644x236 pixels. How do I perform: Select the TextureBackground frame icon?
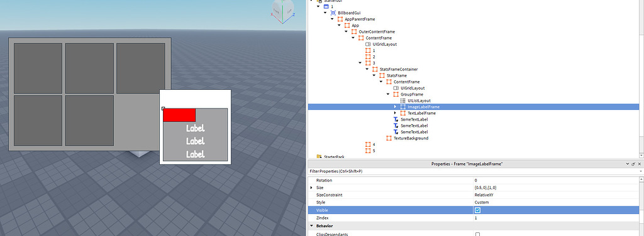tap(389, 139)
